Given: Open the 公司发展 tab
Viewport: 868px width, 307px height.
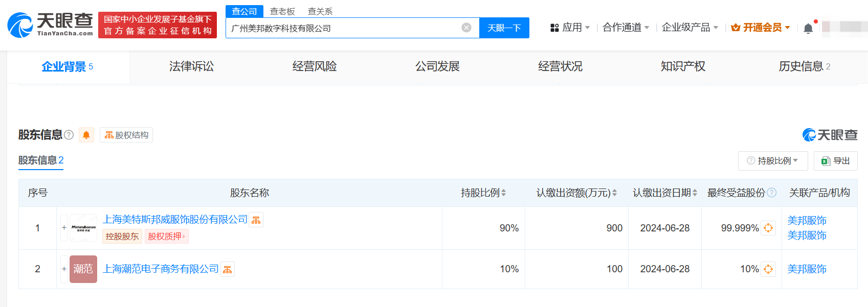Looking at the screenshot, I should click(437, 66).
